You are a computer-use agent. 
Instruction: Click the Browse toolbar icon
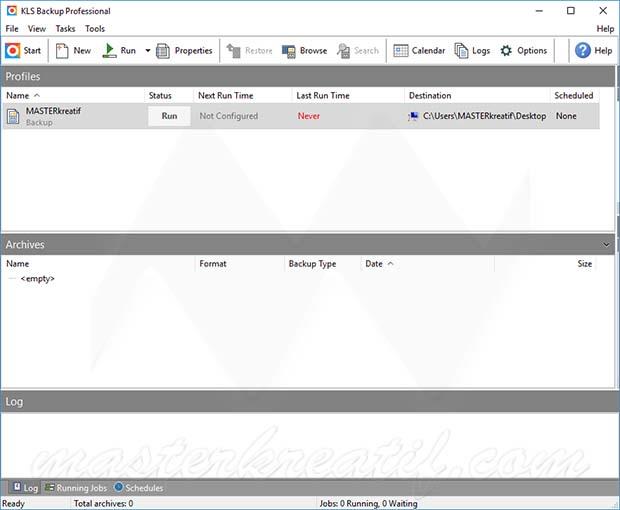[289, 51]
